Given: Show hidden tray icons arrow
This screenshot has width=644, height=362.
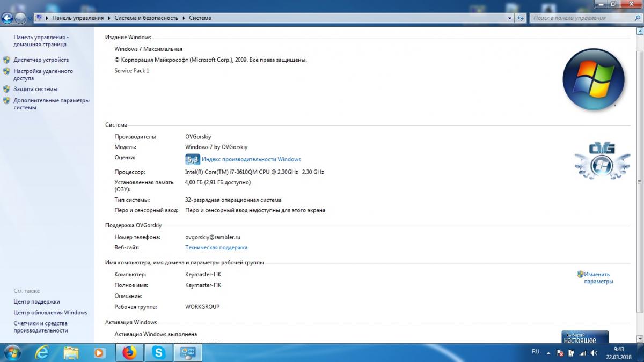Looking at the screenshot, I should (548, 353).
